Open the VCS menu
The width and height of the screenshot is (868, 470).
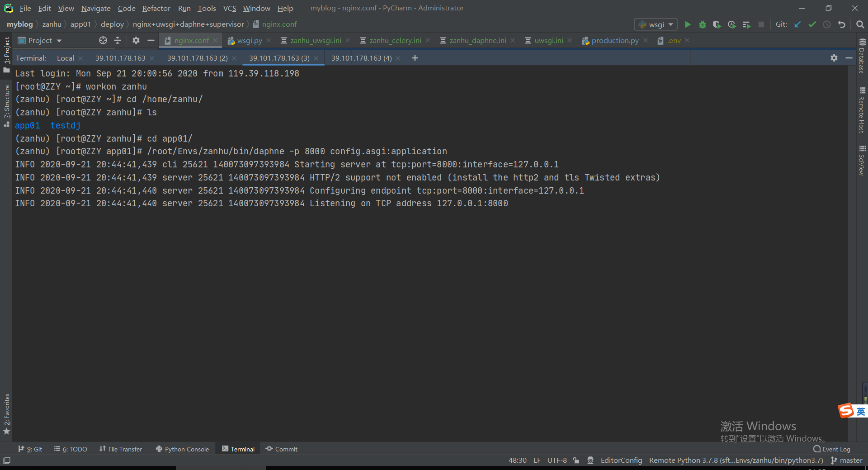pos(230,8)
